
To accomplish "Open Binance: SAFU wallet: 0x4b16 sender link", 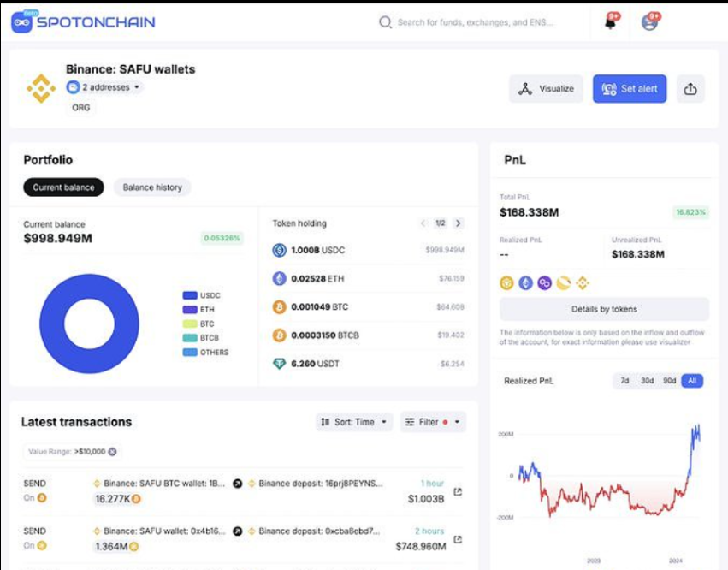I will [x=164, y=531].
